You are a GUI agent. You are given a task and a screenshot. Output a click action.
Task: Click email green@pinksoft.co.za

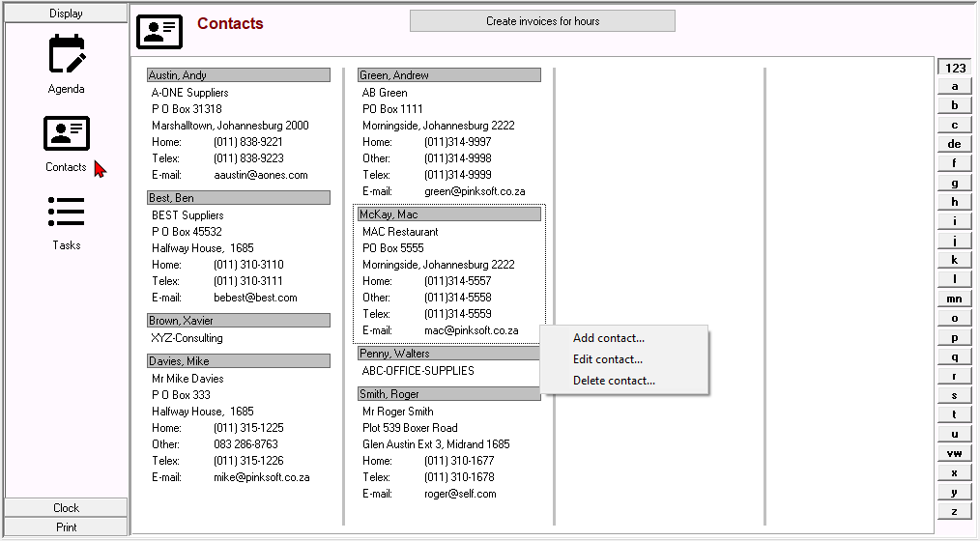(475, 191)
